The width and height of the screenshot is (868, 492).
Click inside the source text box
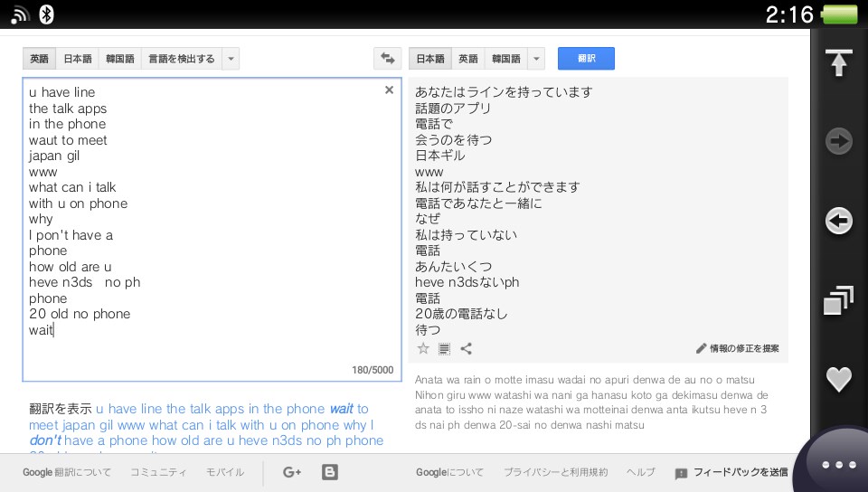point(212,230)
